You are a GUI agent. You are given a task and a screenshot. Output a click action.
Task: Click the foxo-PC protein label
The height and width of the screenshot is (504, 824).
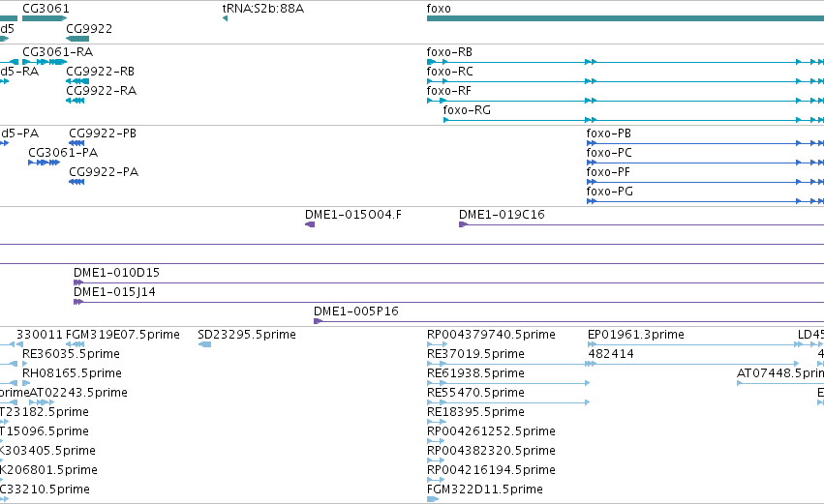[609, 153]
